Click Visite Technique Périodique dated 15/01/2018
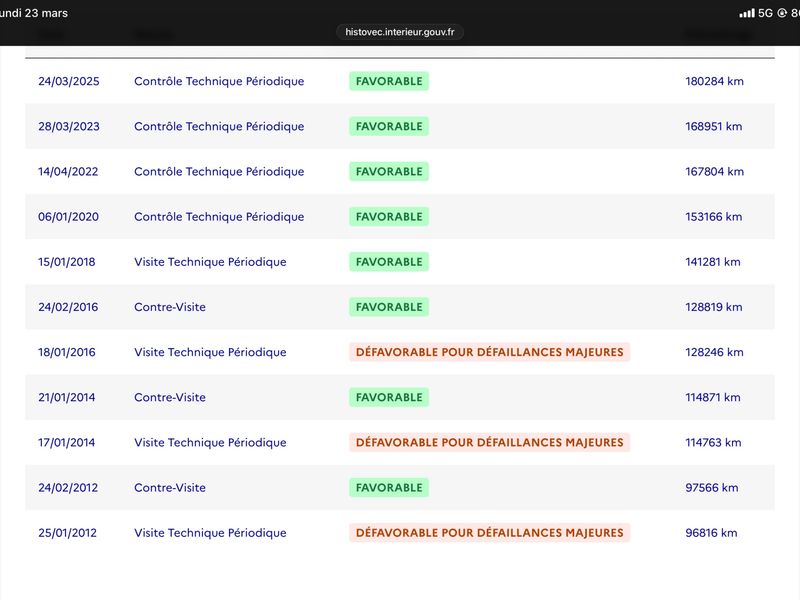Viewport: 800px width, 600px height. coord(210,262)
